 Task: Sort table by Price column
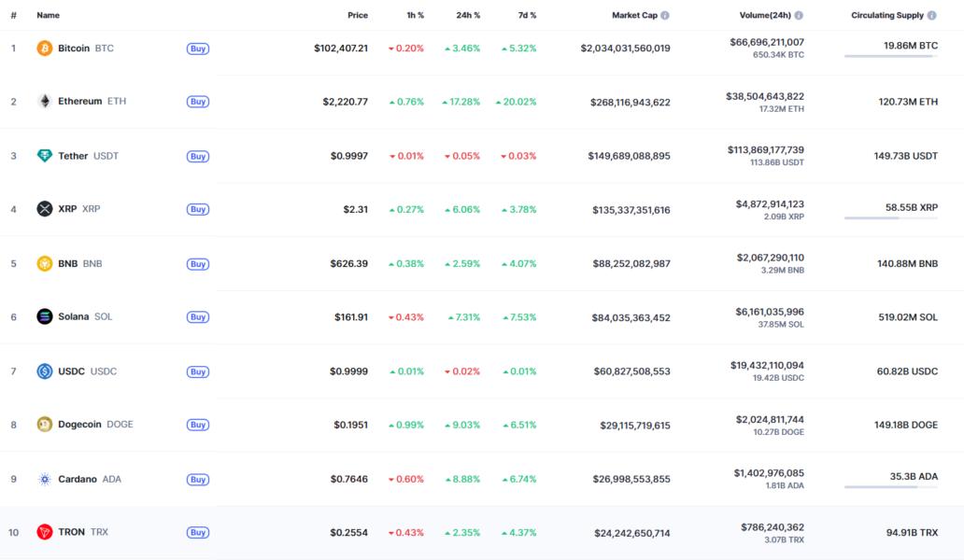(357, 16)
